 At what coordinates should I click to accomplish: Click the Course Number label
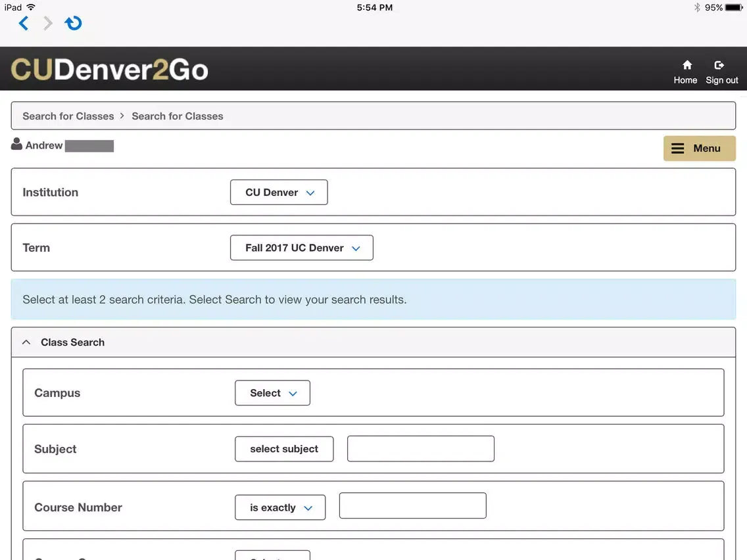coord(78,507)
